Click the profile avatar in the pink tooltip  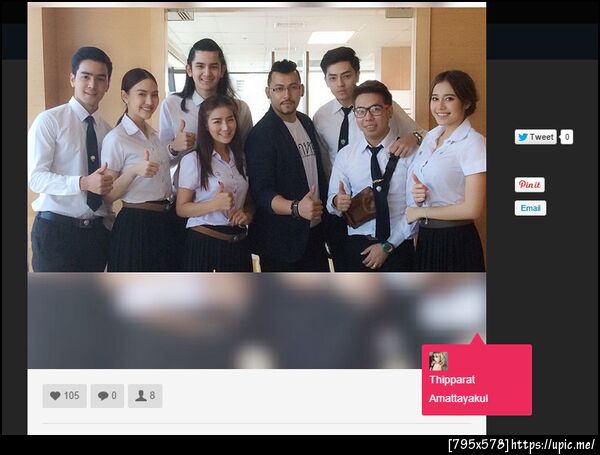coord(438,361)
